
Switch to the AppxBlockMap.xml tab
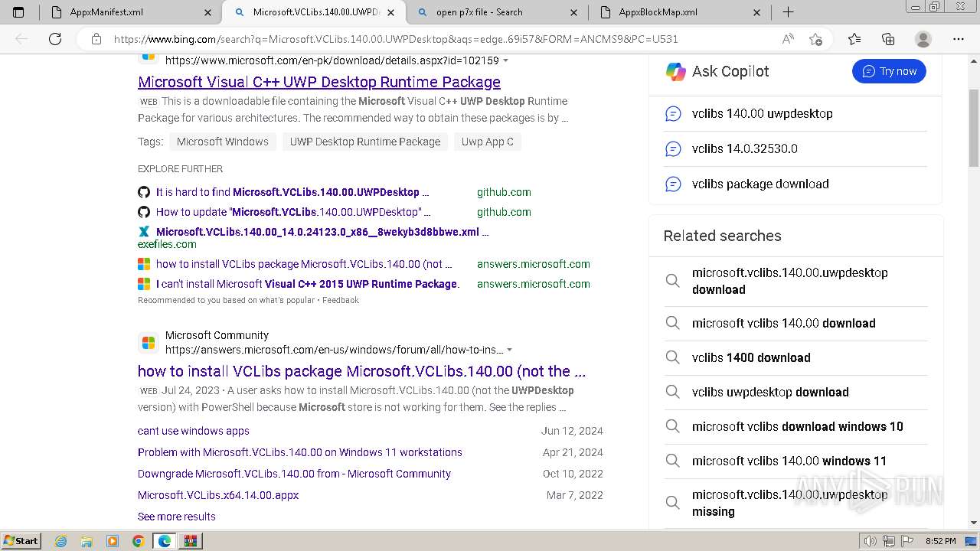coord(679,12)
